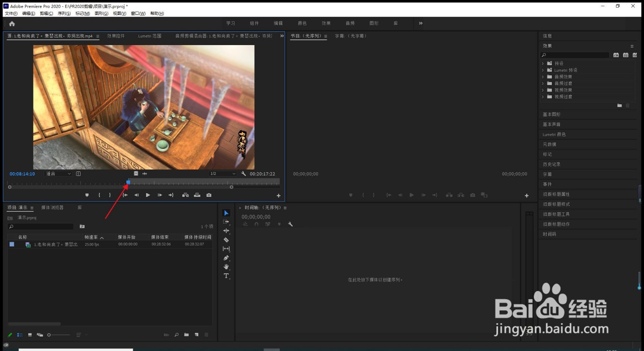
Task: Click Project panel horizontal scrollbar
Action: [35, 324]
